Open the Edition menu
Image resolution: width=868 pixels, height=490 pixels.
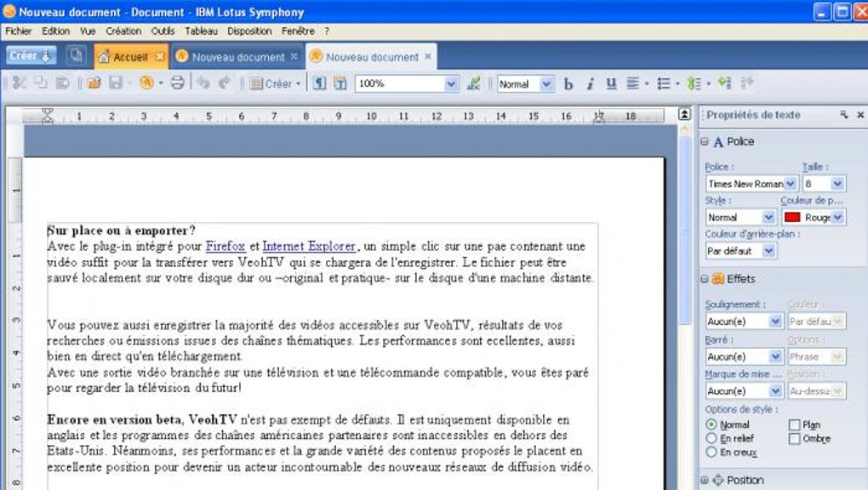[56, 31]
